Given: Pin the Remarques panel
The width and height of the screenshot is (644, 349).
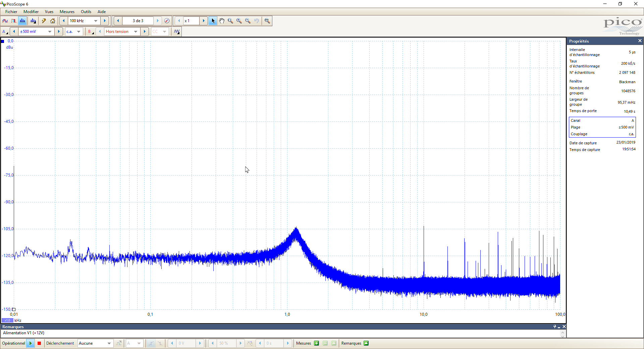Looking at the screenshot, I should coord(555,327).
